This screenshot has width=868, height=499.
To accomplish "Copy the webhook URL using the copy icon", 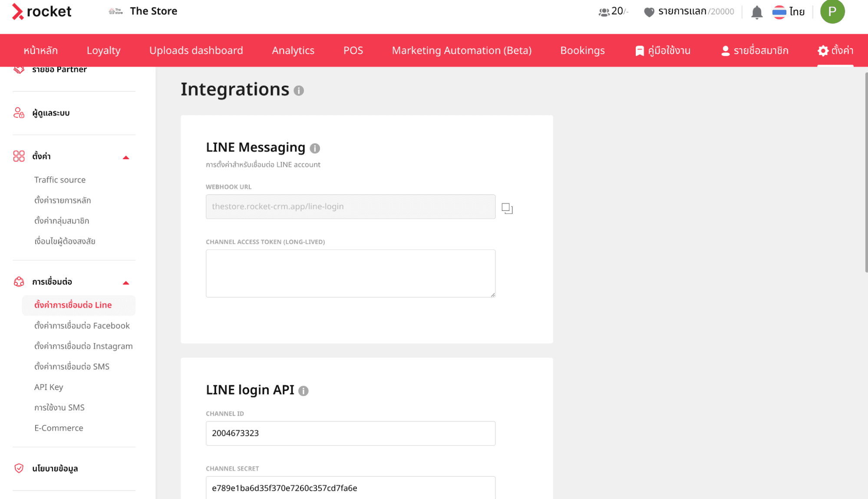I will pos(507,208).
